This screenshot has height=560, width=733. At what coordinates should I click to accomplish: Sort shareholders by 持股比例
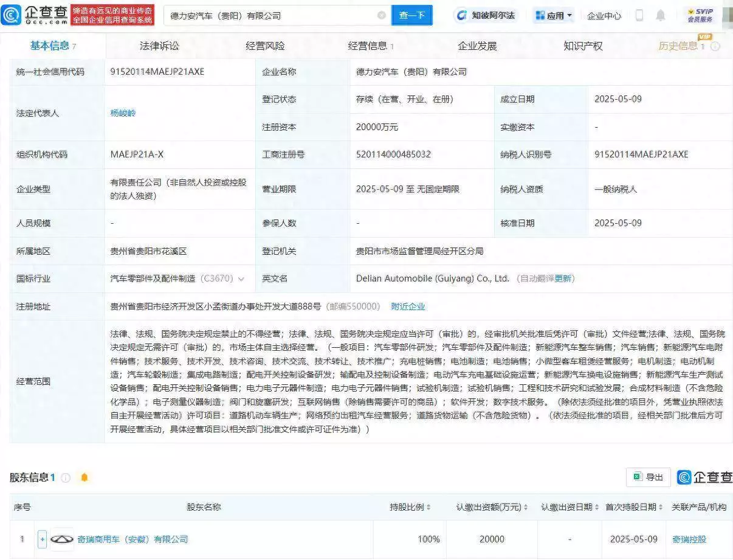pyautogui.click(x=429, y=507)
